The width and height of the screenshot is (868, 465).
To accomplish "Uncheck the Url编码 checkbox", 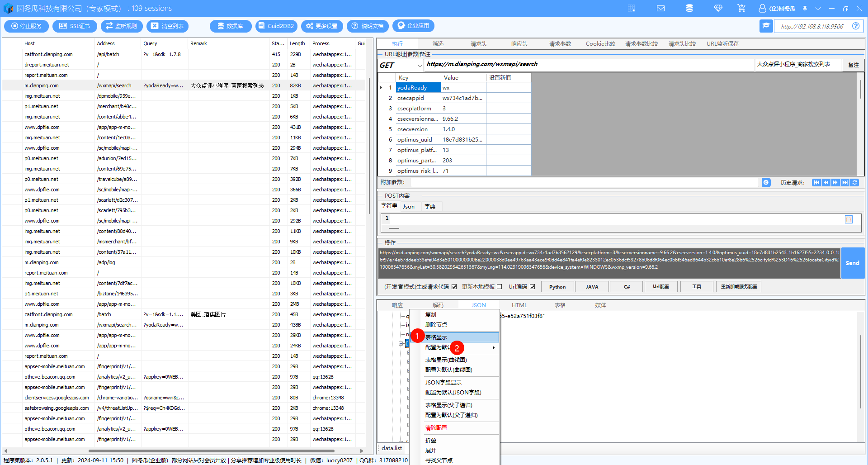I will [533, 287].
